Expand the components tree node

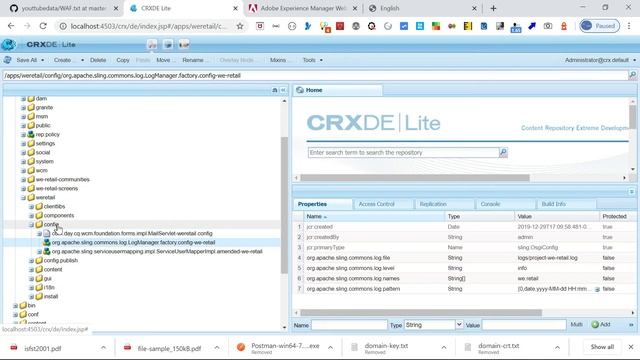click(x=31, y=216)
